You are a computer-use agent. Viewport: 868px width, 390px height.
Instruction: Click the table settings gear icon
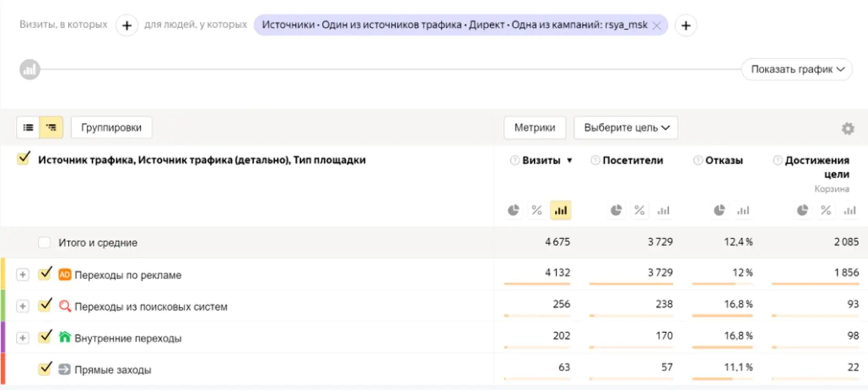click(x=847, y=129)
